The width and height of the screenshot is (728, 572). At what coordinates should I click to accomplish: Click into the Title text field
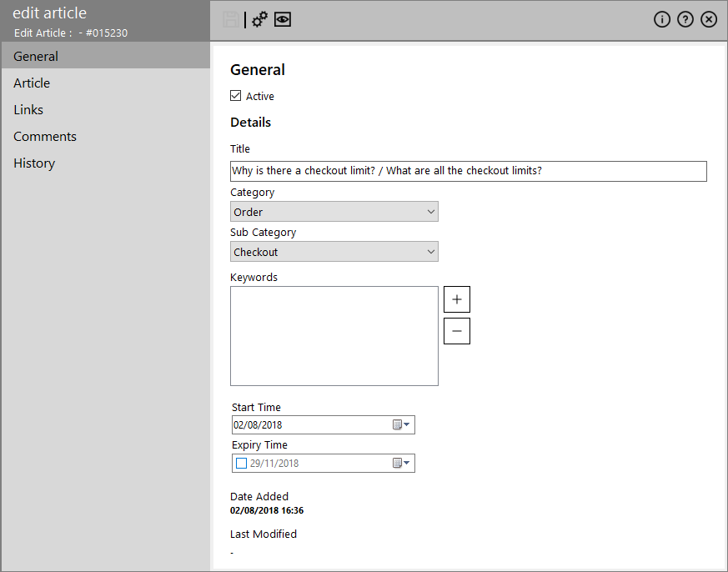[x=469, y=171]
